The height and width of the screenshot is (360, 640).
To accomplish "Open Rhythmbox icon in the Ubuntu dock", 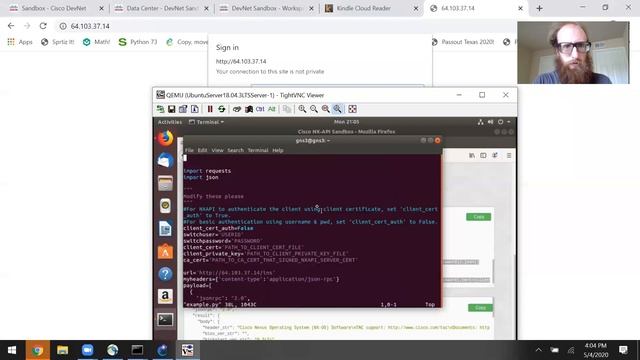I will 165,206.
